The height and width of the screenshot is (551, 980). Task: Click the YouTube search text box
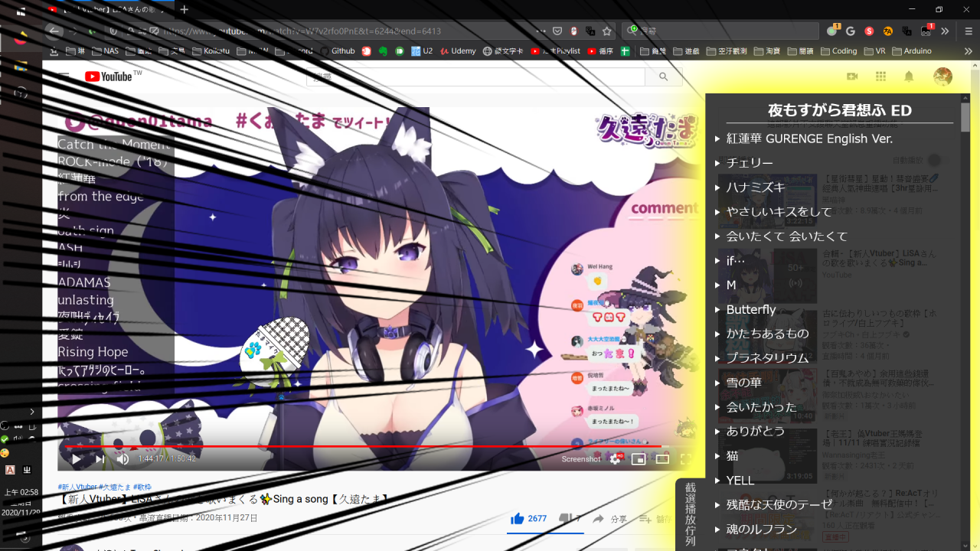click(x=475, y=77)
